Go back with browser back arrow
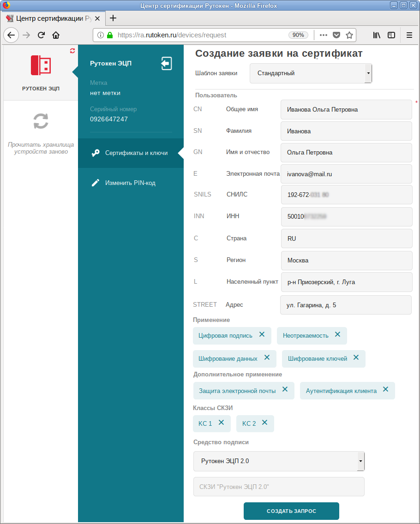Viewport: 420px width, 524px height. coord(11,35)
